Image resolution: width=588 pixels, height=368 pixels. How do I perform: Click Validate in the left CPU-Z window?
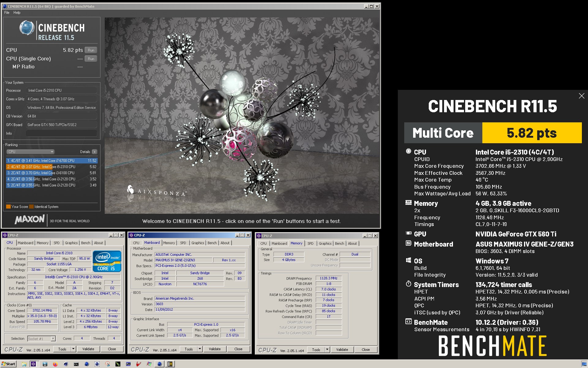point(88,349)
